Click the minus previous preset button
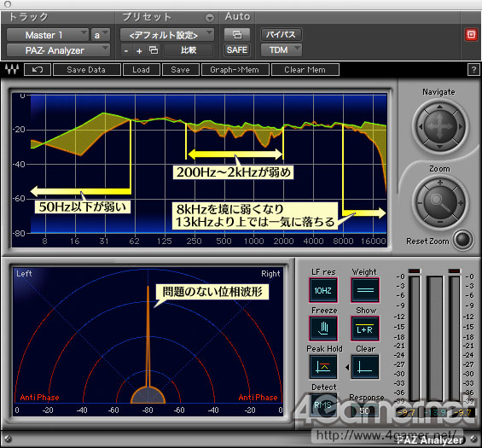Screen dimensions: 482x448 click(126, 50)
